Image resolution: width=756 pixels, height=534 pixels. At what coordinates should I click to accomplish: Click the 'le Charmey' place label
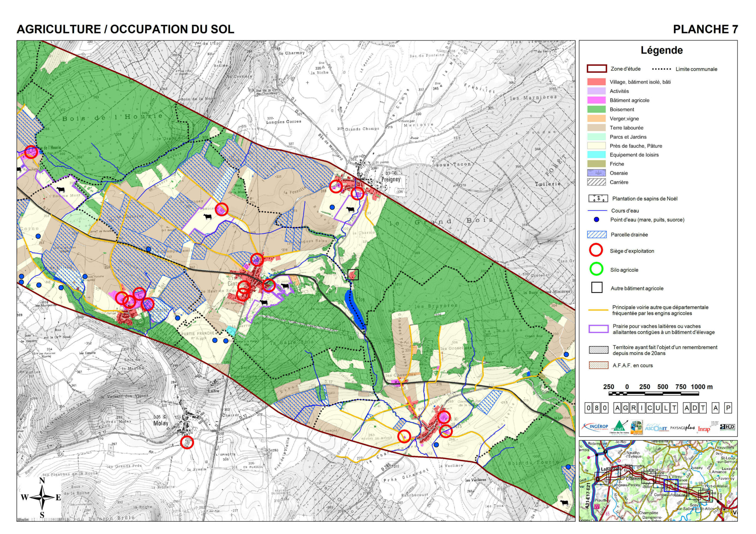coord(292,53)
